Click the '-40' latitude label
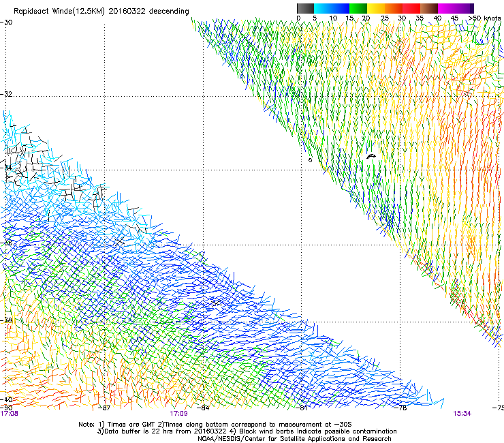 pyautogui.click(x=6, y=399)
